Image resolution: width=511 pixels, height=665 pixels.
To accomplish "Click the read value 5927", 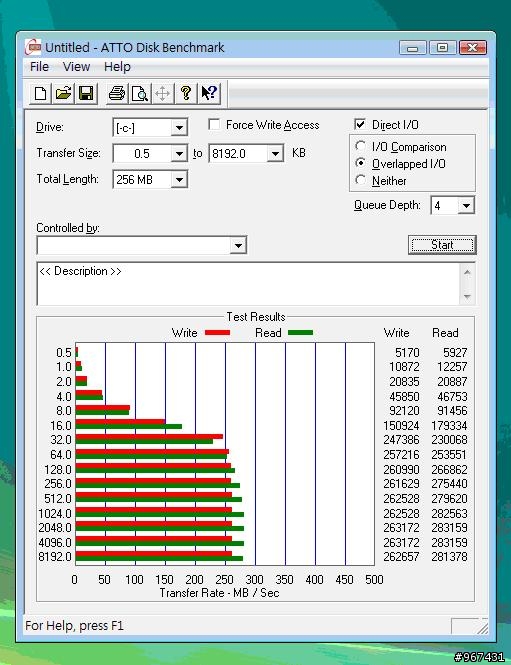I will (455, 352).
